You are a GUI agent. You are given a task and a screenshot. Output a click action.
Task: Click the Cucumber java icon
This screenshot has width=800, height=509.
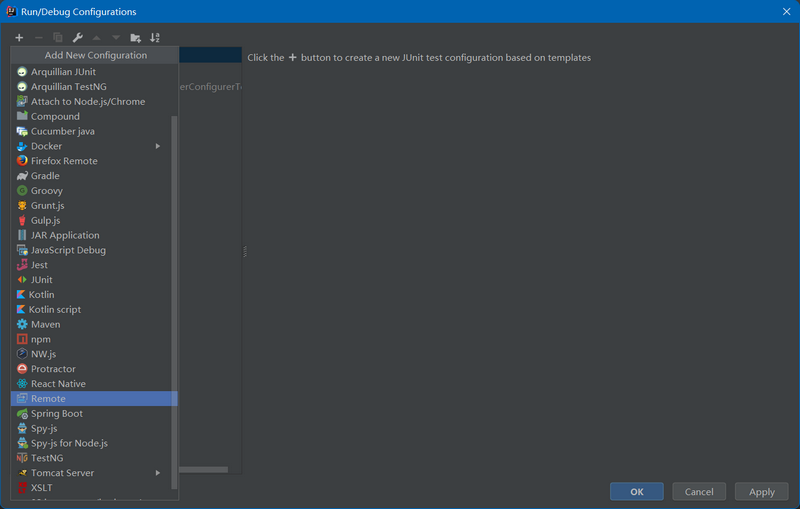22,131
